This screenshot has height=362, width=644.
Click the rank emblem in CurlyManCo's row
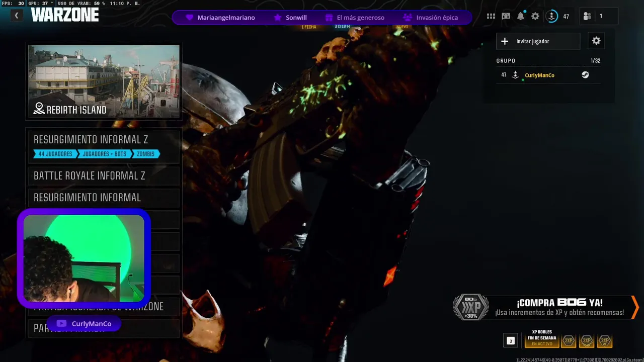point(515,75)
